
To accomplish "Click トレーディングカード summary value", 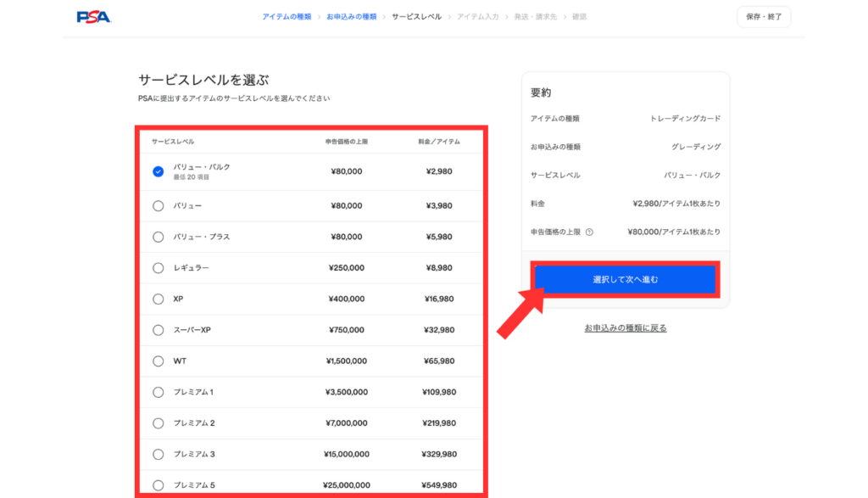I will pos(685,119).
